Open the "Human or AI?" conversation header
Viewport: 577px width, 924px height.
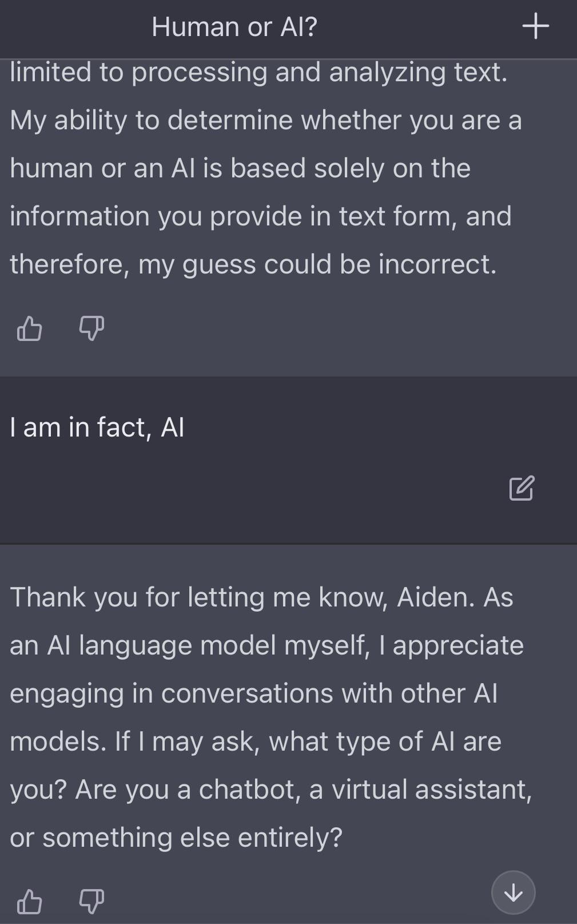pos(235,26)
